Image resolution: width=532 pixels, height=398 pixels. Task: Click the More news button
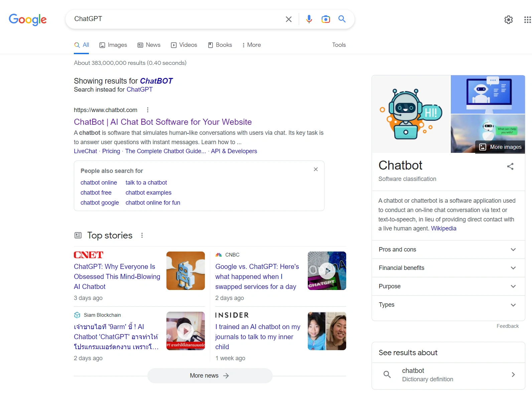pos(210,376)
